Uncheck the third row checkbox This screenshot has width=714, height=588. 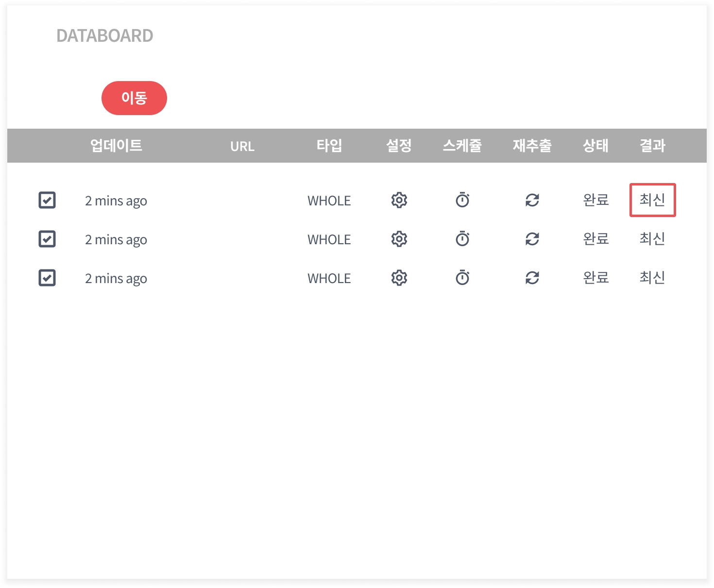point(47,278)
